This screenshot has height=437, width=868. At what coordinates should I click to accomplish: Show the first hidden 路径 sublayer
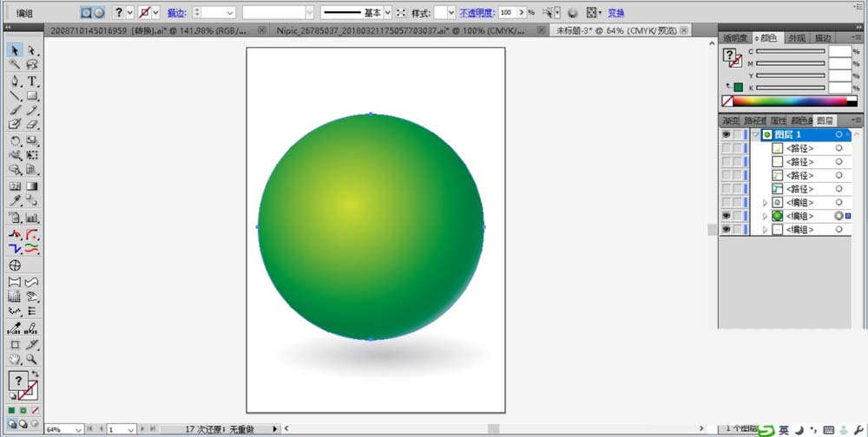click(x=726, y=149)
